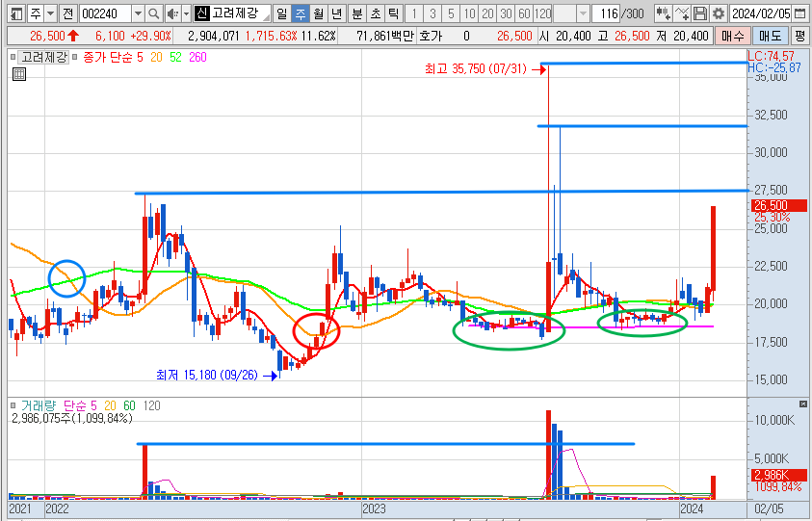This screenshot has height=521, width=812.
Task: Select interval preset 120
Action: point(542,13)
